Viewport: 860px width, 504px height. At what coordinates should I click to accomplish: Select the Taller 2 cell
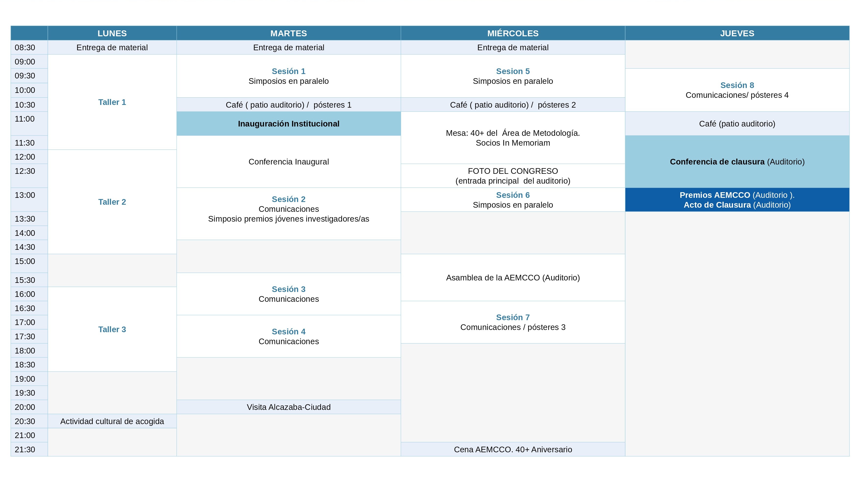pyautogui.click(x=112, y=202)
